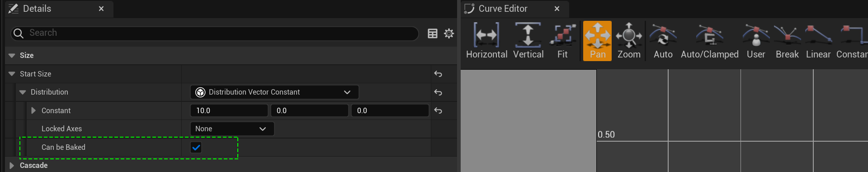
Task: Select the Vertical fit tool
Action: click(x=528, y=41)
